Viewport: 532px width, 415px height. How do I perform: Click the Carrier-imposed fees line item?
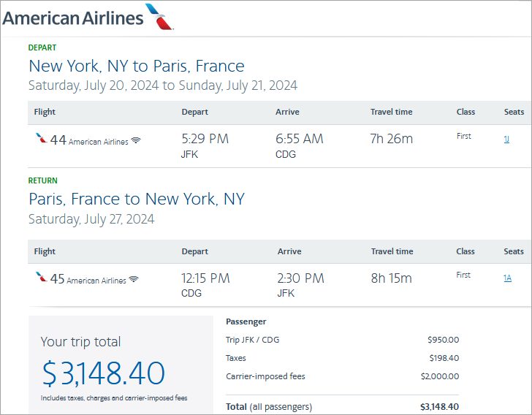266,376
